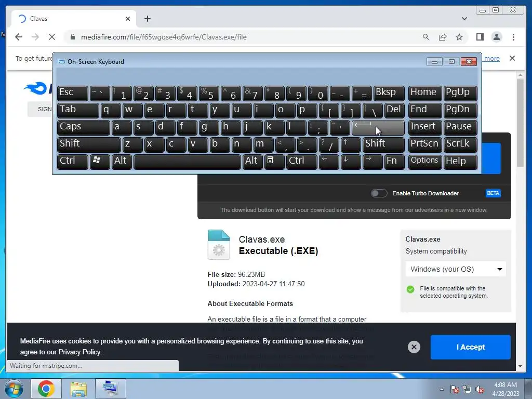
Task: Toggle the ScrLk key on the On-Screen Keyboard
Action: coord(460,144)
